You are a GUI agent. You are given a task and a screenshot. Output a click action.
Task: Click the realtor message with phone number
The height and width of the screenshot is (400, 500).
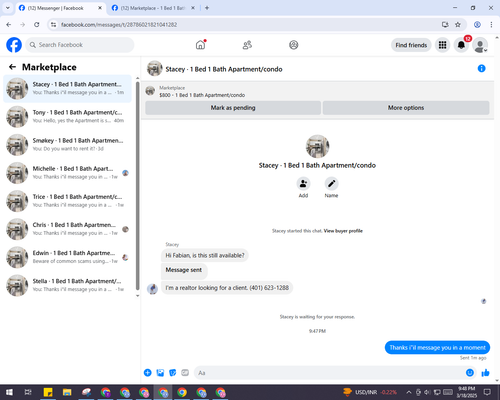pyautogui.click(x=227, y=288)
